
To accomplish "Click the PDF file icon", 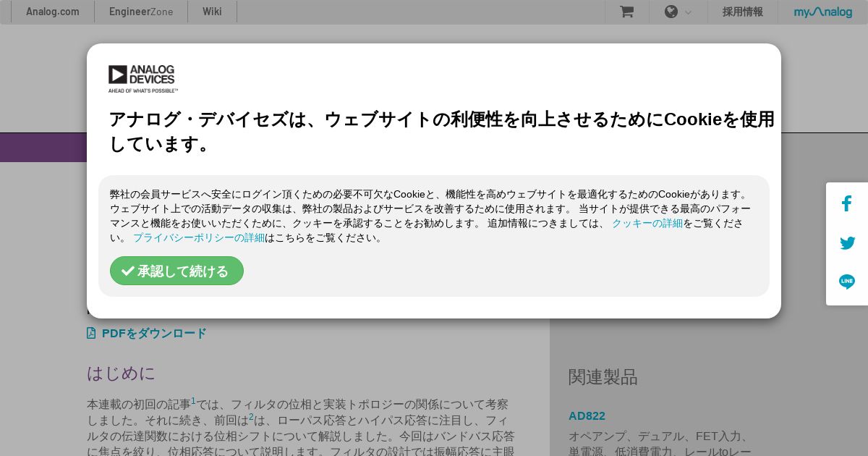I will 91,333.
